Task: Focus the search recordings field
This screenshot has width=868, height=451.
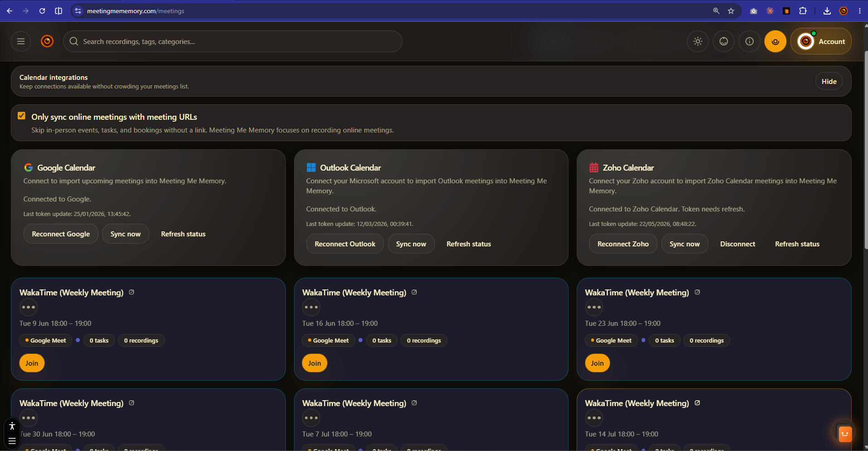Action: [x=233, y=41]
